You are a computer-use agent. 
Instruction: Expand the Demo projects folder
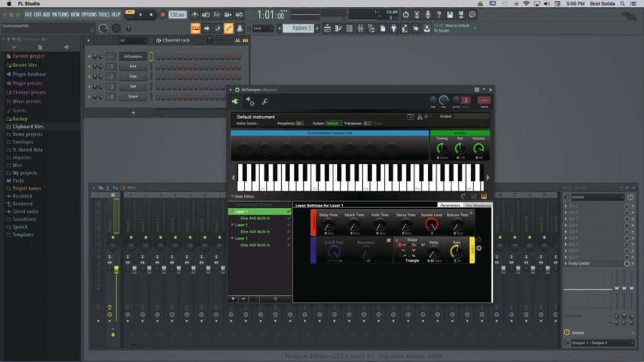pyautogui.click(x=27, y=134)
